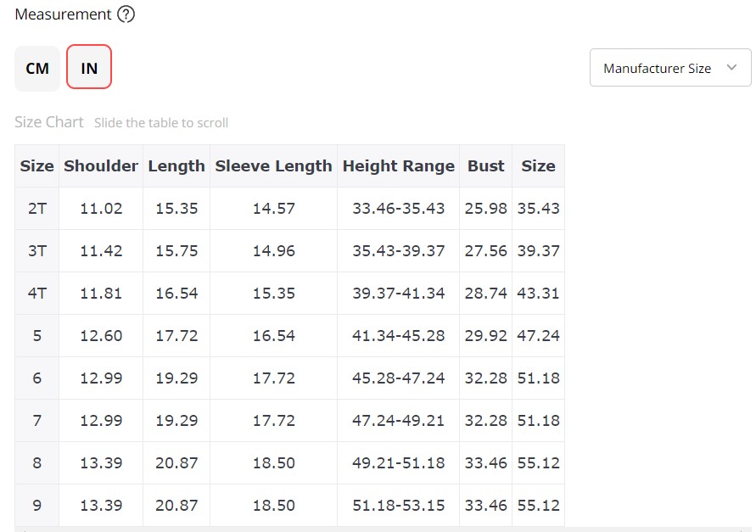Select the size 5 row label

point(37,336)
